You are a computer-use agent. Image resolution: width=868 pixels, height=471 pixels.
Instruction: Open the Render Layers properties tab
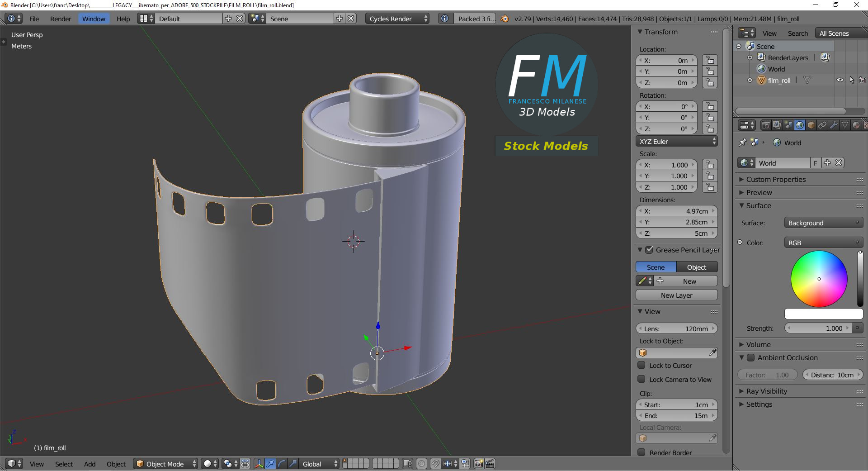777,125
